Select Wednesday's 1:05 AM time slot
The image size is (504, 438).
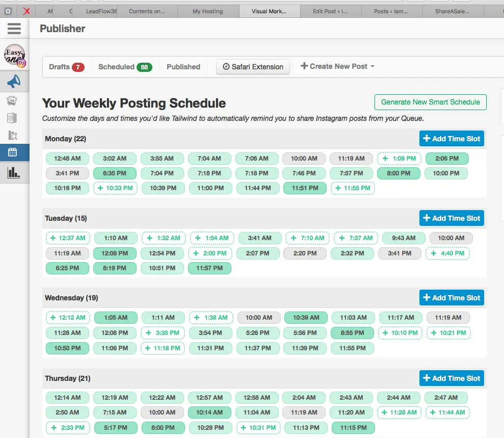coord(116,318)
